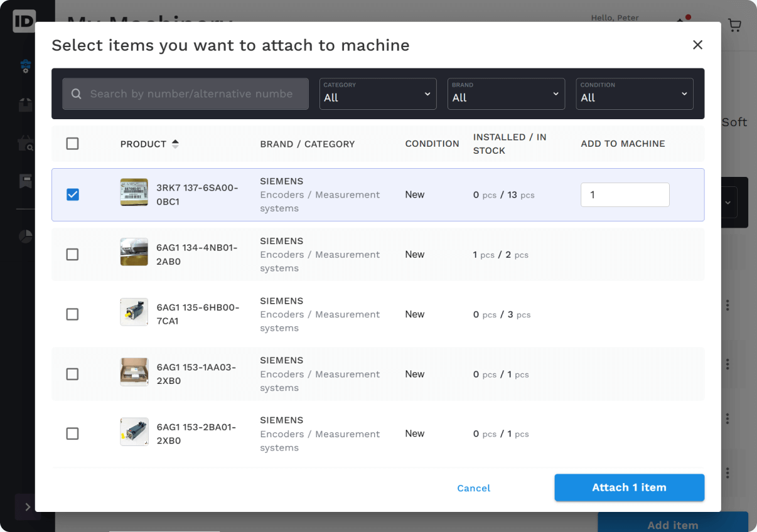Viewport: 757px width, 532px height.
Task: Close the attach items dialog
Action: coord(697,45)
